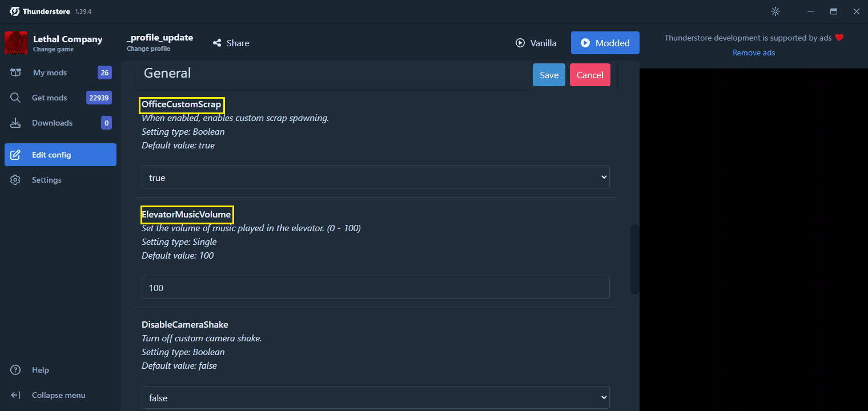Image resolution: width=868 pixels, height=411 pixels.
Task: Click the 'Turn off custom camera shake.' description
Action: click(x=202, y=338)
